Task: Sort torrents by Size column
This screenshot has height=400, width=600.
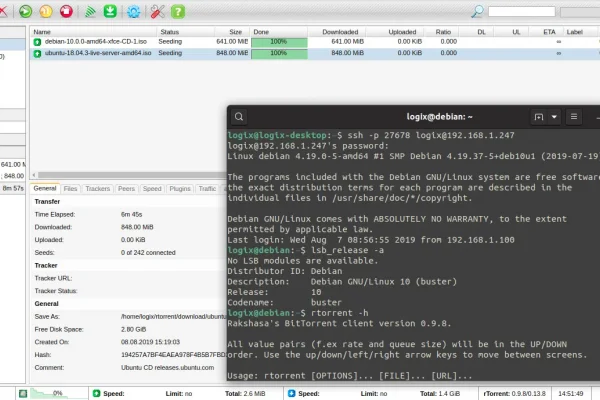Action: pos(232,32)
